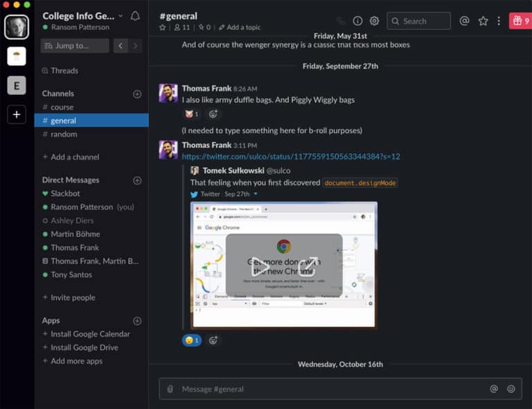This screenshot has height=409, width=532.
Task: Open the Threads view
Action: coord(64,70)
